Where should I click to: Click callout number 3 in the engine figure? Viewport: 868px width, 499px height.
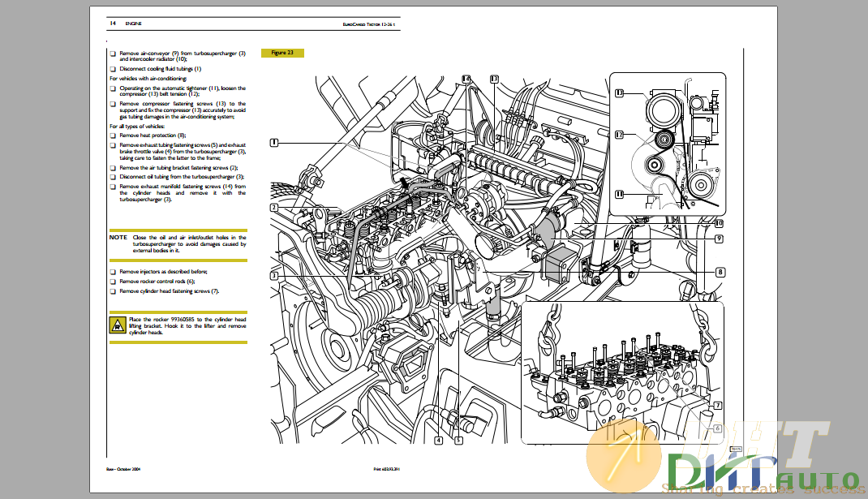[x=274, y=275]
